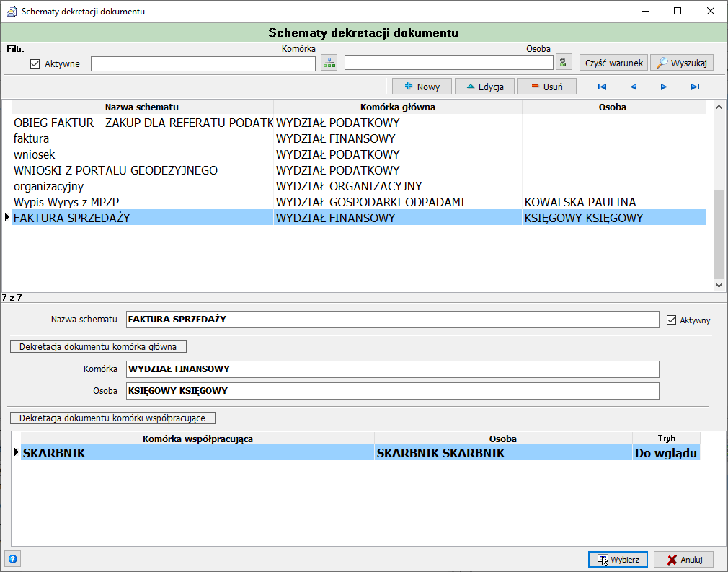728x572 pixels.
Task: Click the WYDZIAŁ FINANSOWY Komórka field
Action: pyautogui.click(x=392, y=369)
